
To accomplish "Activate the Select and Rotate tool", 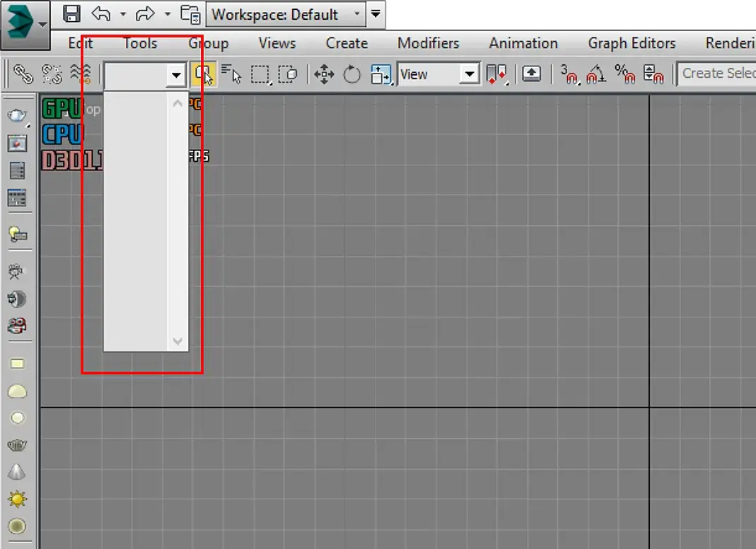I will [352, 75].
